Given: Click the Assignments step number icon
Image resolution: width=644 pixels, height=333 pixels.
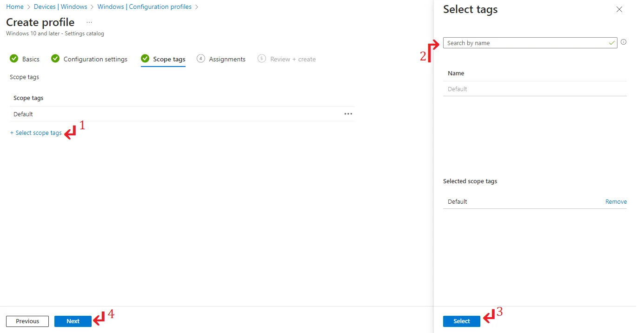Looking at the screenshot, I should pyautogui.click(x=201, y=59).
